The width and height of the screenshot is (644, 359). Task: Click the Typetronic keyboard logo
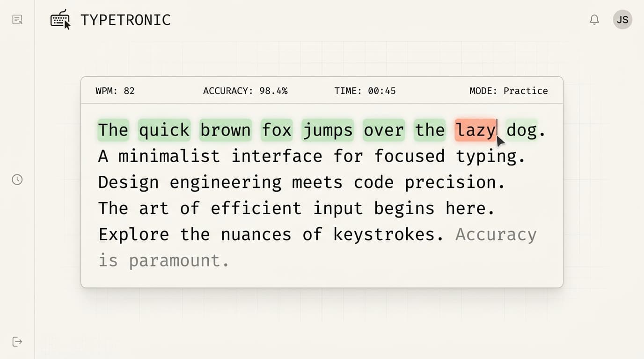[x=61, y=20]
